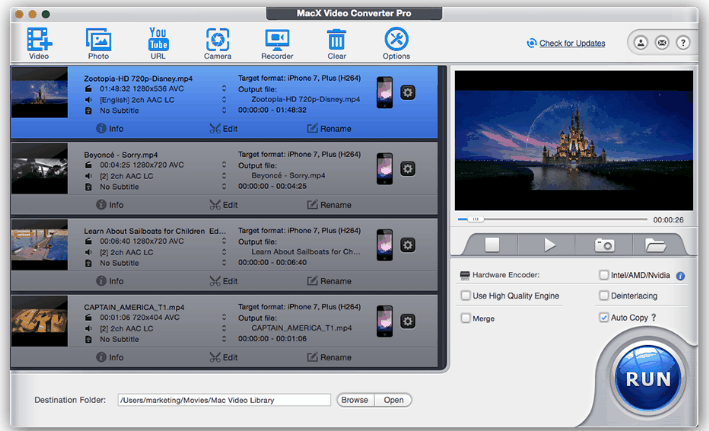
Task: Take a snapshot with camera icon
Action: (x=604, y=245)
